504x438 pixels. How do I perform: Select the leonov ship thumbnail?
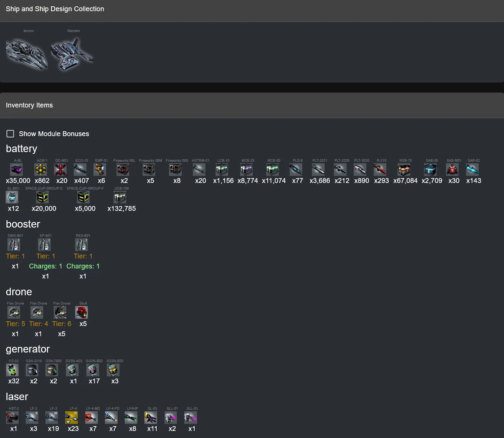click(x=27, y=55)
